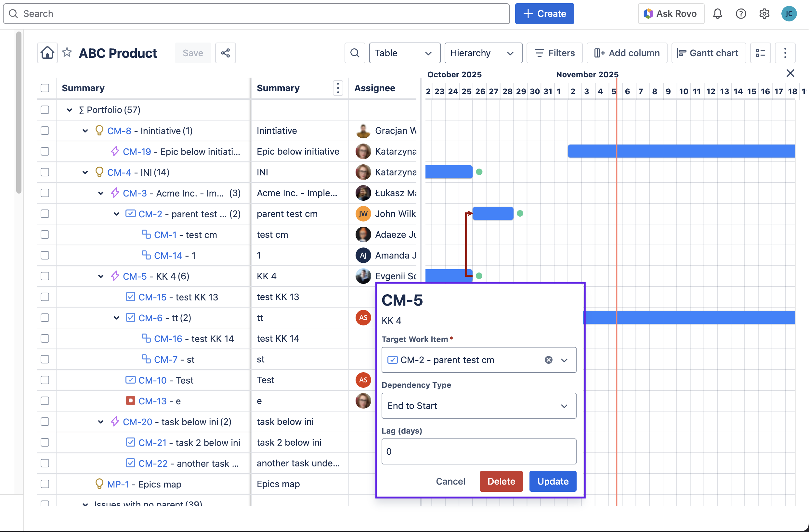This screenshot has height=532, width=809.
Task: Click the blue CM-2 Gantt bar
Action: tap(492, 214)
